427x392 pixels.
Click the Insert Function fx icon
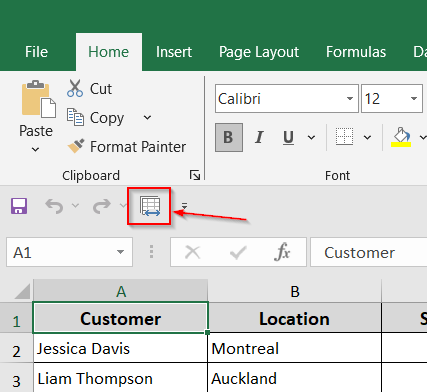pyautogui.click(x=282, y=252)
